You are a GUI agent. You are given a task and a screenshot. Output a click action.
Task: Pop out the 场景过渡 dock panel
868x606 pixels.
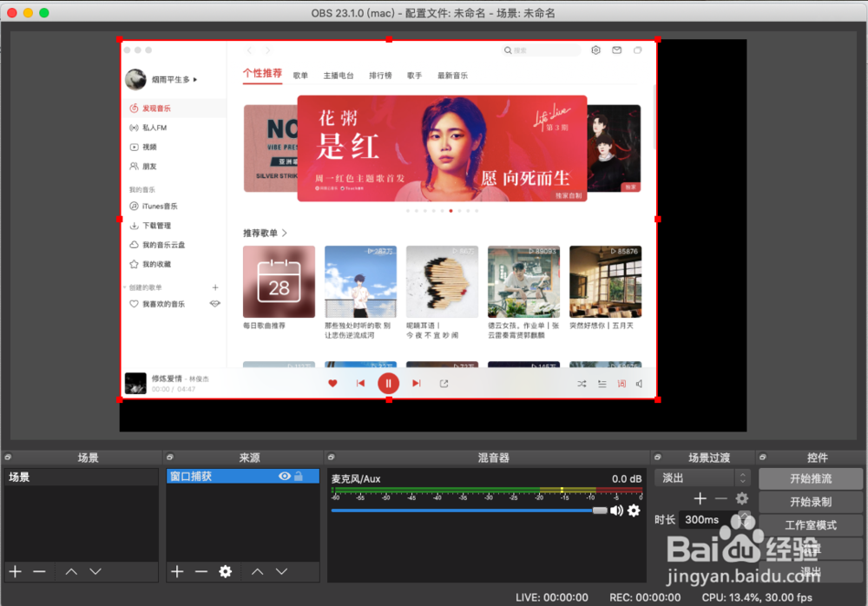(x=658, y=457)
